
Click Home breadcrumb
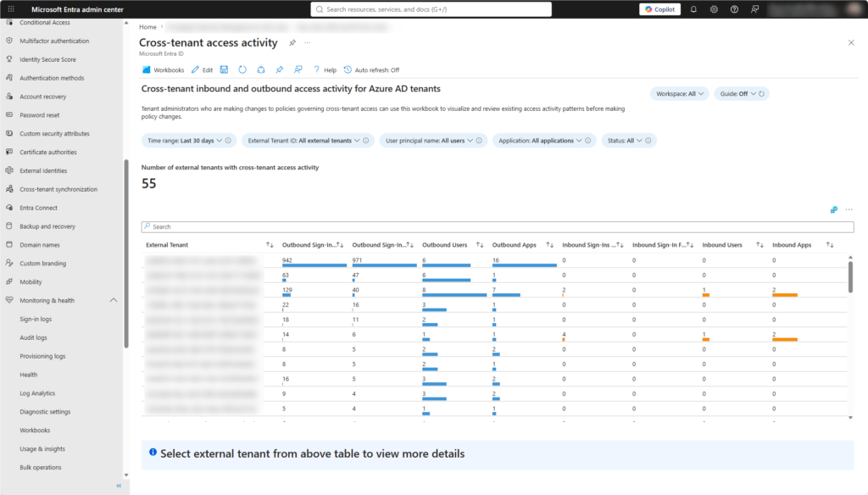click(x=147, y=26)
